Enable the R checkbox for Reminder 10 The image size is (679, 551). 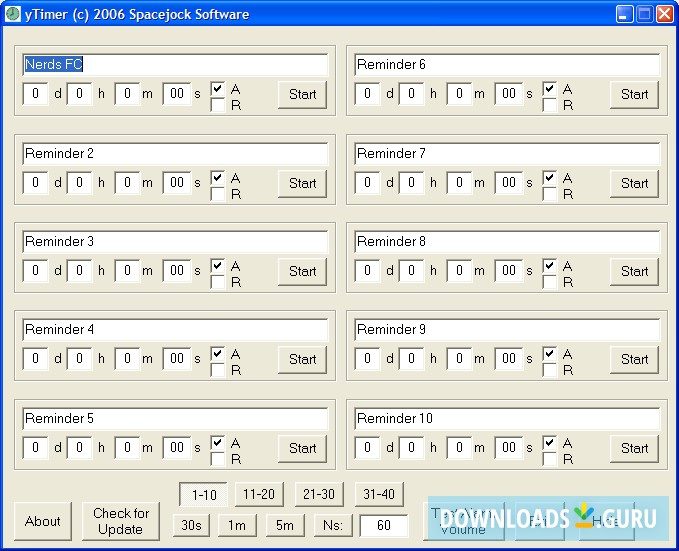(550, 459)
